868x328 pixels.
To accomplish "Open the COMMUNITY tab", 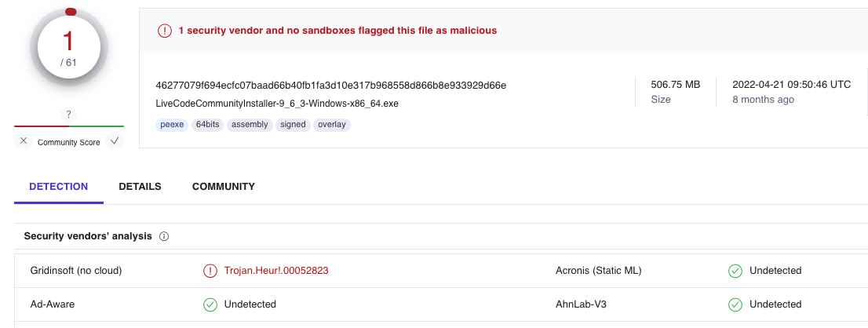I will point(224,187).
